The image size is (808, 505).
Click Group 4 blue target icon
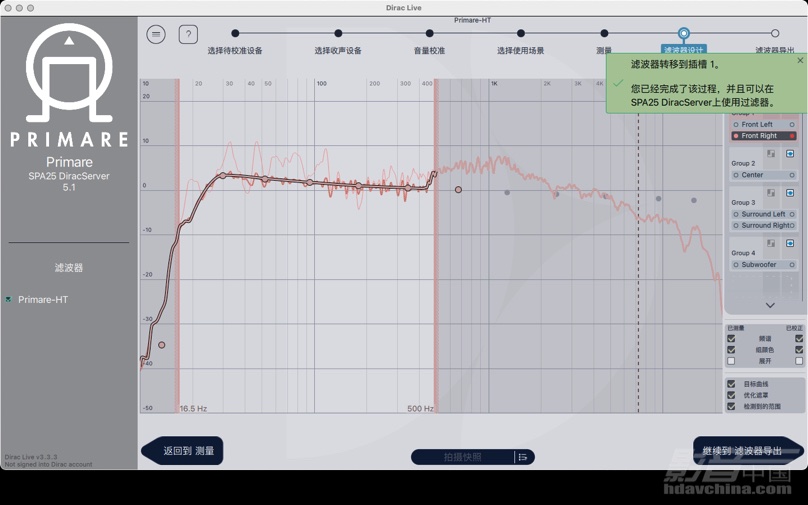pos(790,243)
